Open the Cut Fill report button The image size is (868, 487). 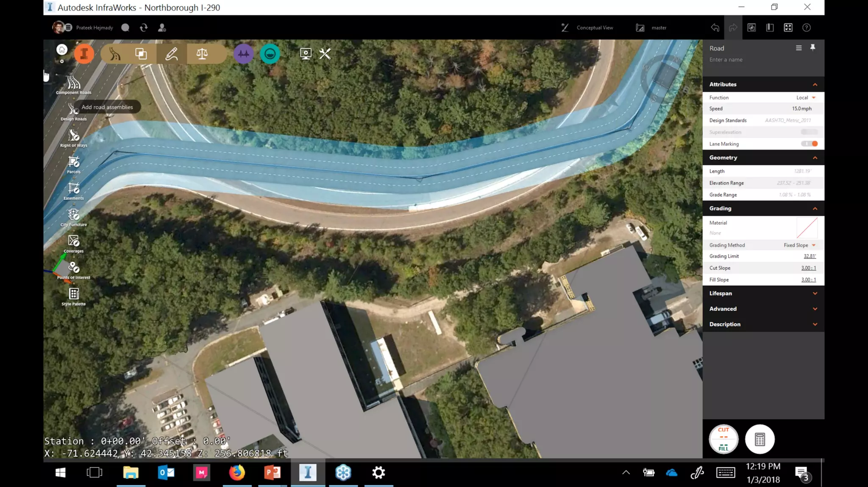point(723,439)
